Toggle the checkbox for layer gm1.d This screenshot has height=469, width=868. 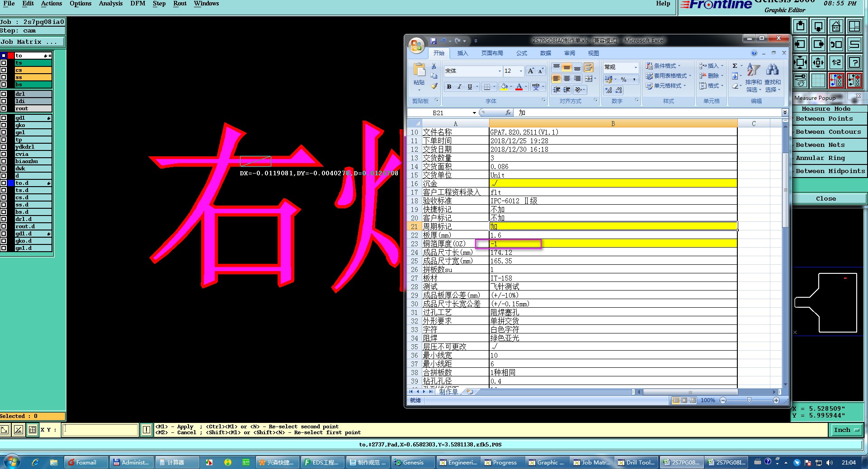(x=4, y=248)
